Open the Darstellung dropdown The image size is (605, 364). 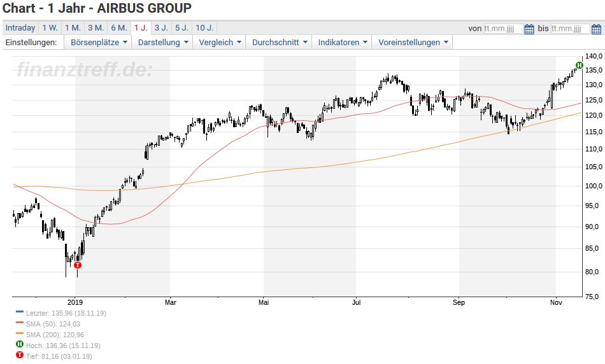tap(163, 43)
